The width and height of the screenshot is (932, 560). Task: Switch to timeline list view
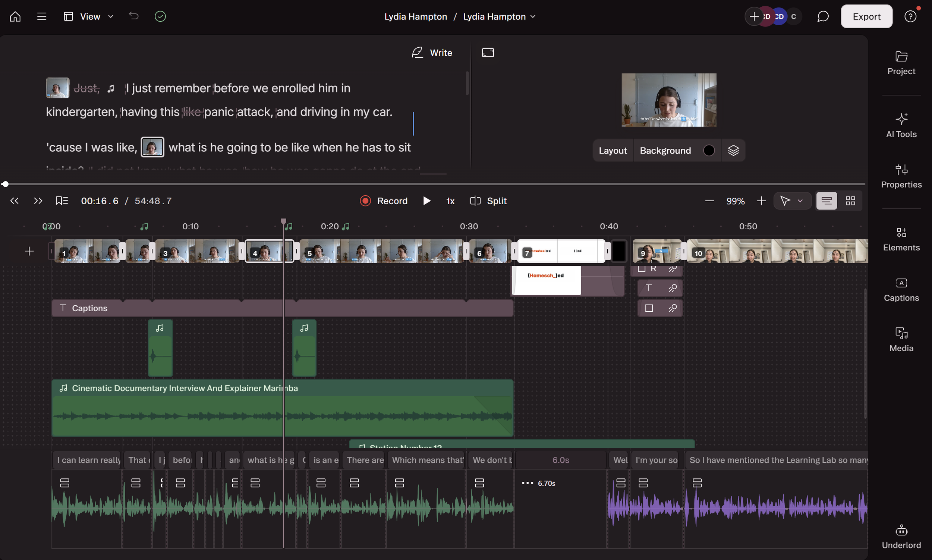[826, 201]
